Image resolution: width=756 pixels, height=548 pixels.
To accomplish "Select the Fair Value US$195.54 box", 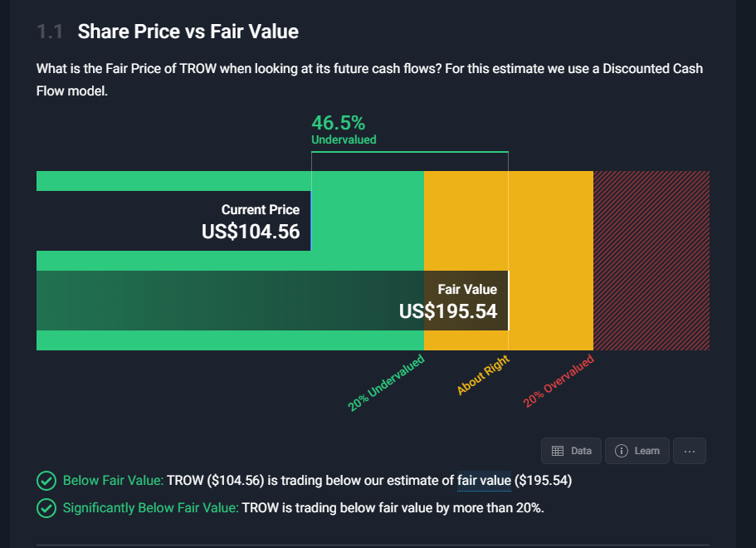I will tap(272, 301).
